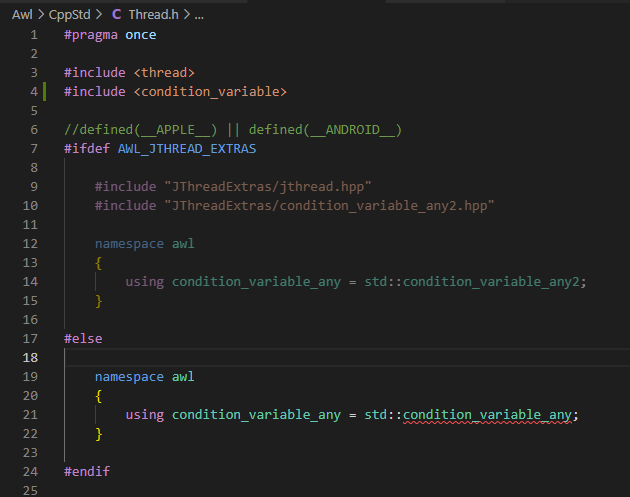
Task: Click the "JThreadExtras/jthread.hpp" include path
Action: [268, 187]
